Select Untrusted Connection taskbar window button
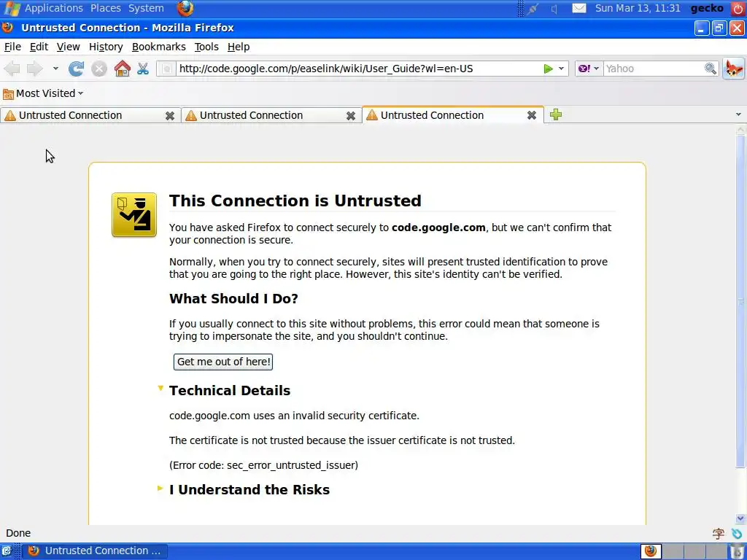The width and height of the screenshot is (747, 560). click(95, 551)
